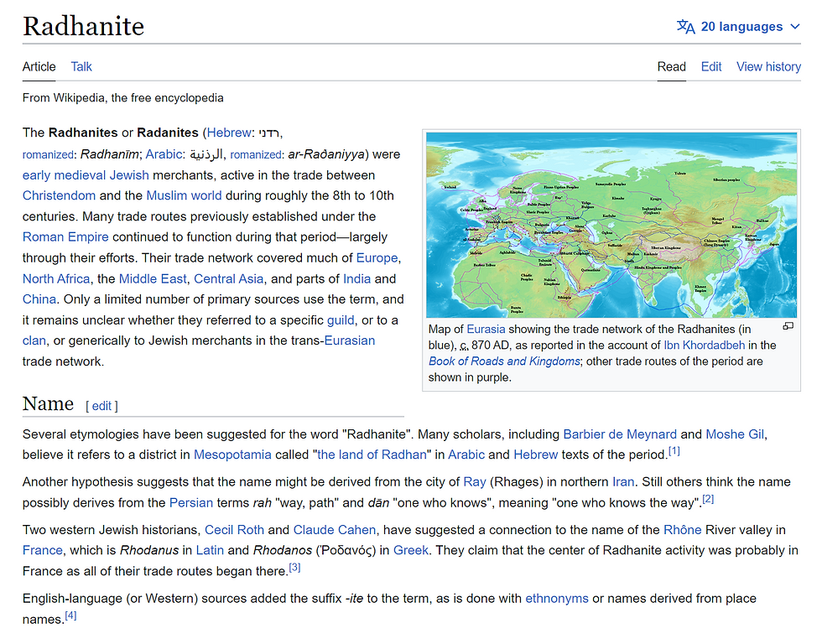Follow the Ray city link

point(475,482)
